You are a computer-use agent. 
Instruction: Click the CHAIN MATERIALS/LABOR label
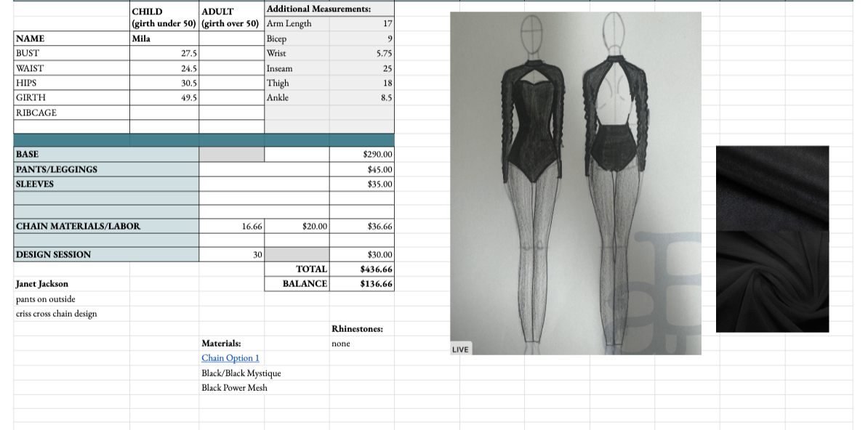(x=106, y=227)
